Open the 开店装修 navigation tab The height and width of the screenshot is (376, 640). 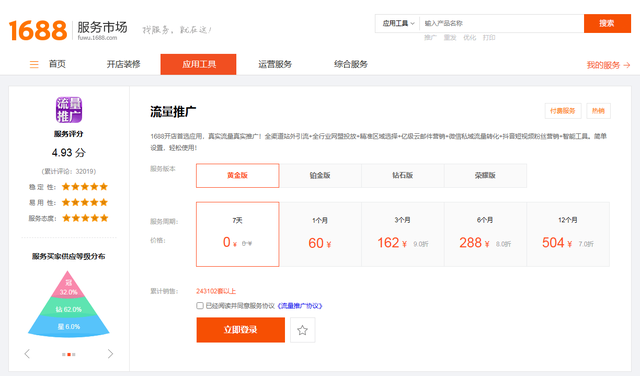point(124,64)
